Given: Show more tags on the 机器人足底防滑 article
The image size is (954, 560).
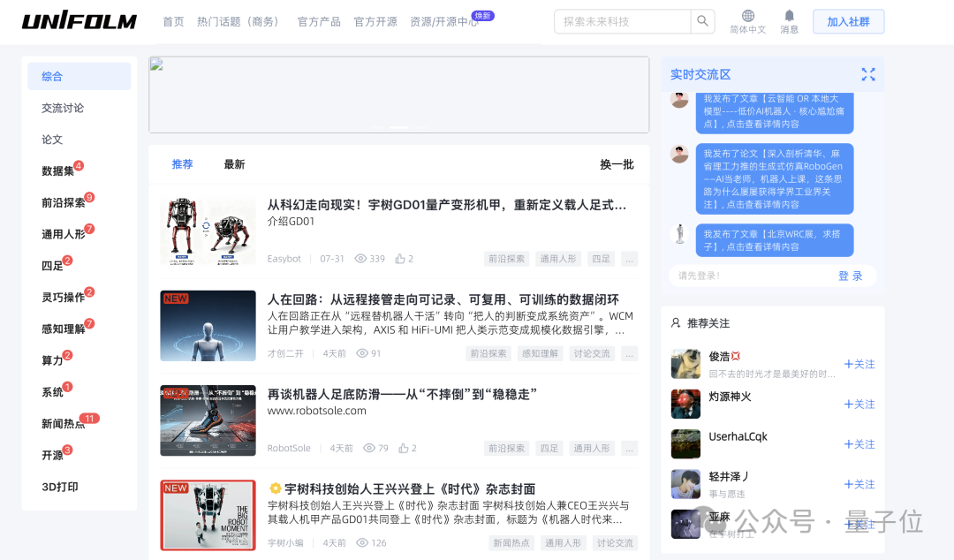Looking at the screenshot, I should tap(630, 448).
